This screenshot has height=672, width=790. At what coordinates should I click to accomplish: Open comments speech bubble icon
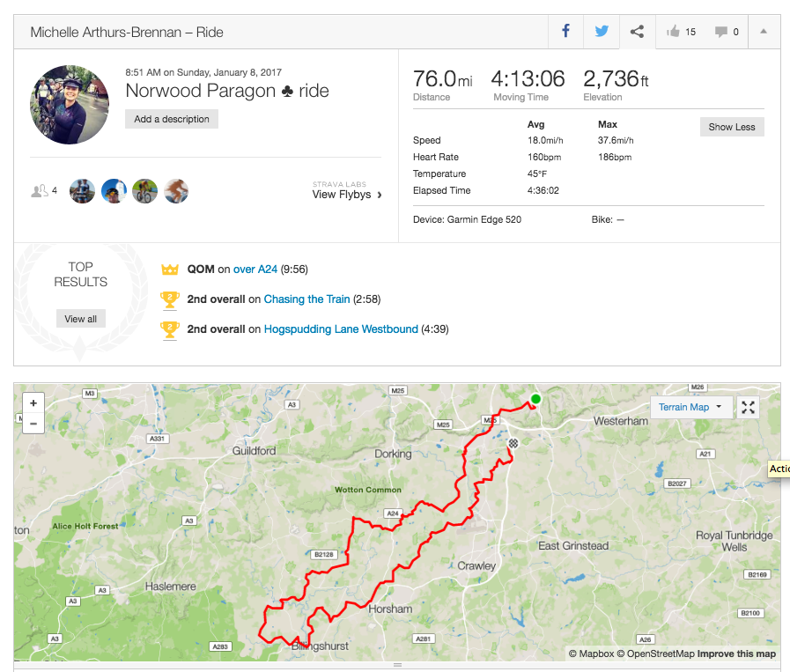(x=721, y=32)
